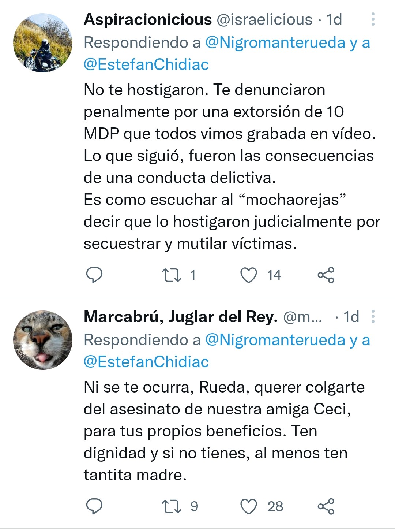
Task: Open first @EstefanChidiac mention link
Action: tap(146, 65)
